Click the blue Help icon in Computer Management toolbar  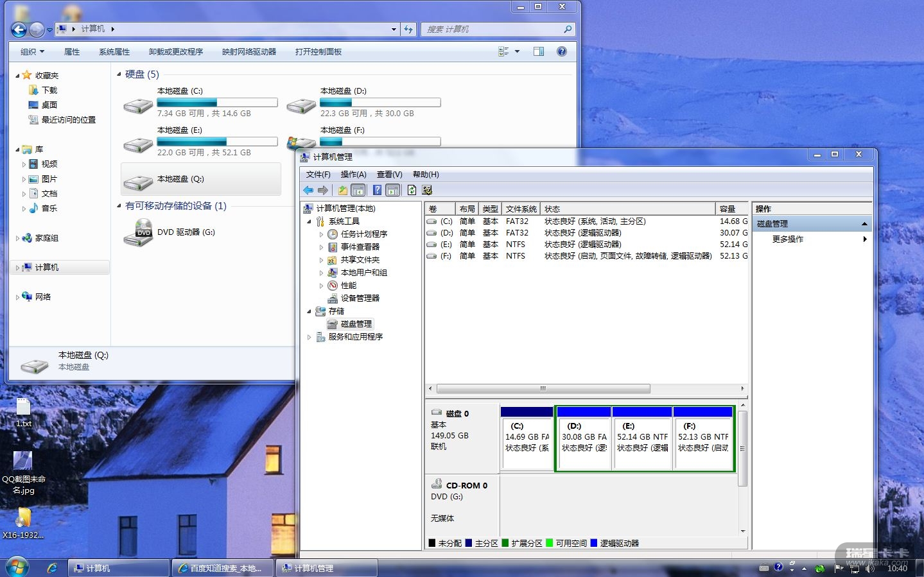(377, 190)
